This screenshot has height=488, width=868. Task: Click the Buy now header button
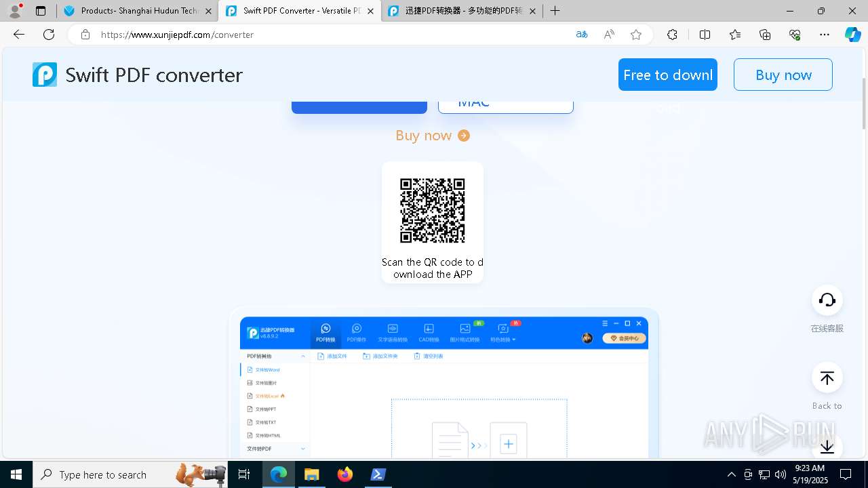783,75
